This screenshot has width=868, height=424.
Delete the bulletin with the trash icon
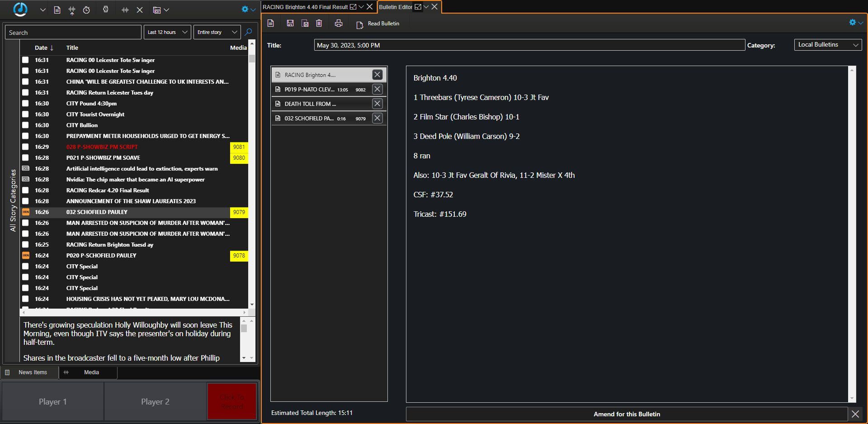[319, 23]
